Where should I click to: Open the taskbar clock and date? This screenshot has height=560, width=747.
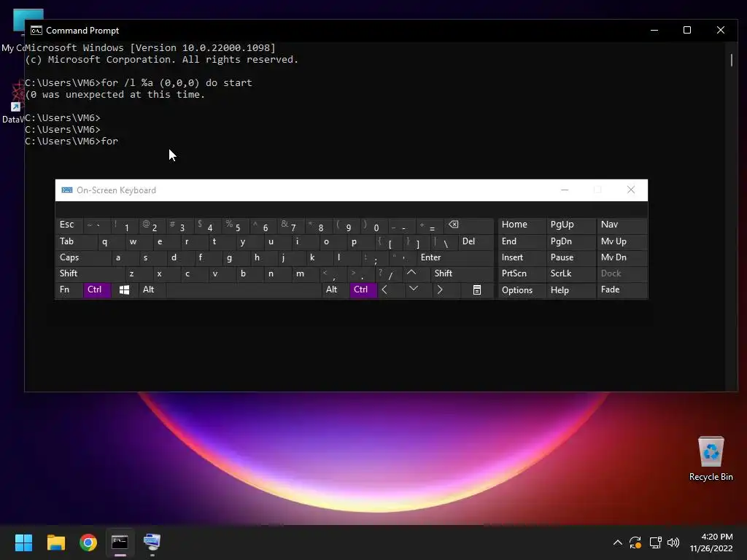pyautogui.click(x=711, y=542)
